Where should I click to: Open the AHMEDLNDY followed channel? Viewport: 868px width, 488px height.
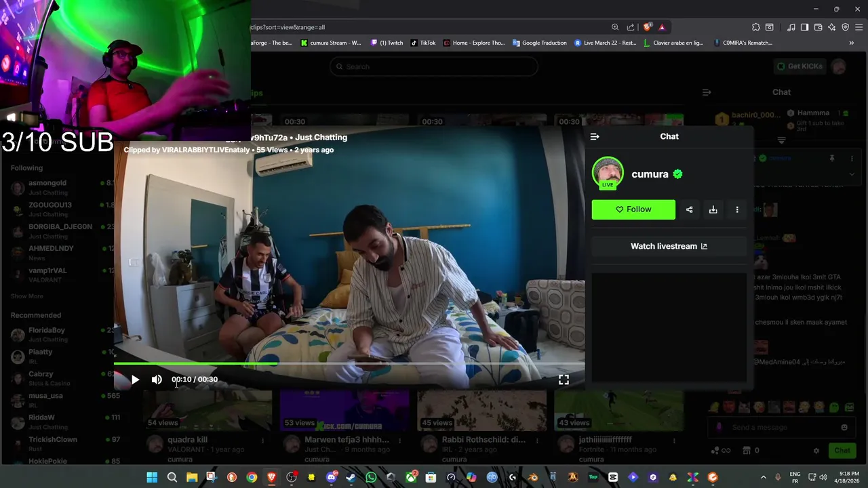pyautogui.click(x=58, y=253)
